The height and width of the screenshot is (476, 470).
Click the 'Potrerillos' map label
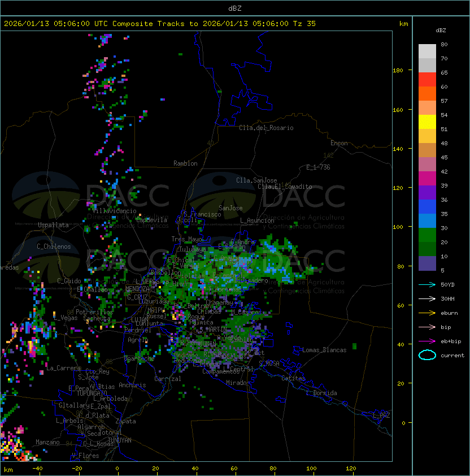(94, 312)
